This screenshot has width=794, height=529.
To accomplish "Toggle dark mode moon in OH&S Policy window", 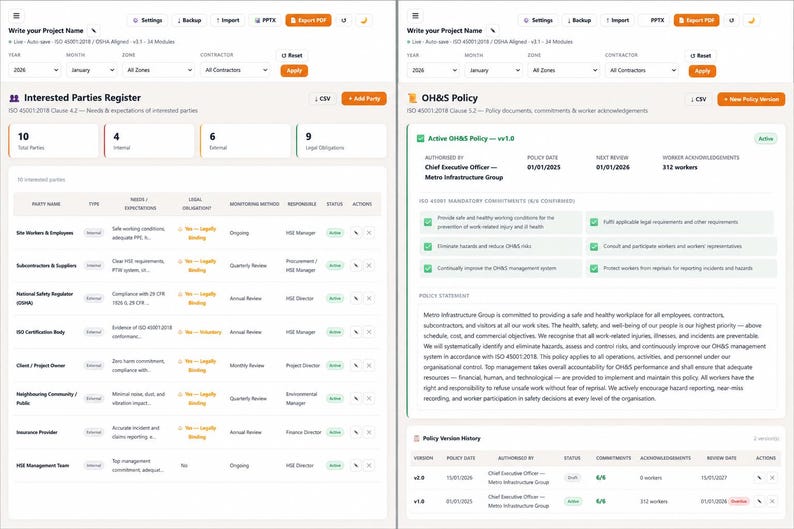I will 751,20.
